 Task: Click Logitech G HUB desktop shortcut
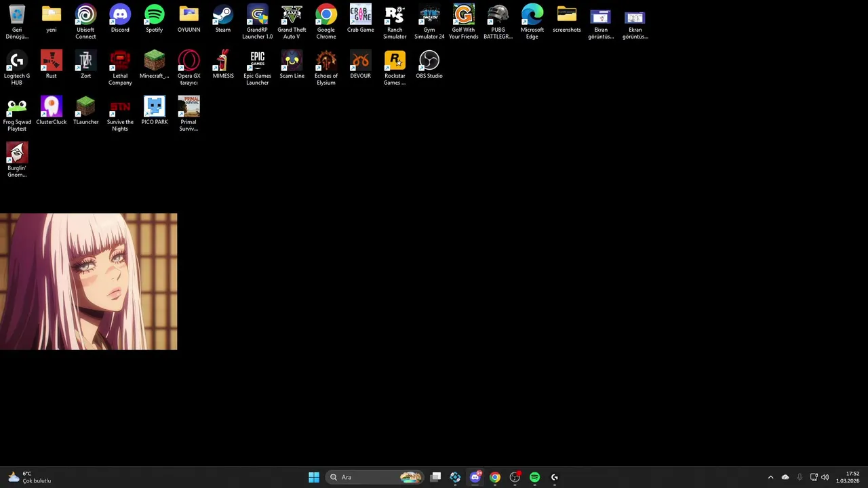coord(17,68)
